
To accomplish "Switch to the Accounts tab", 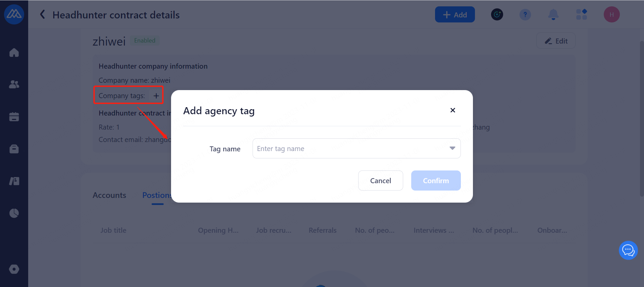I will click(109, 195).
